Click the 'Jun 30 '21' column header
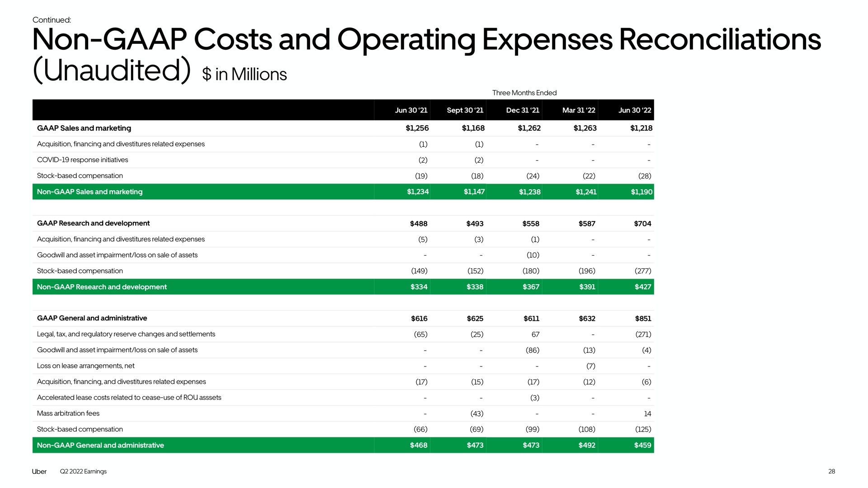Viewport: 868px width, 488px height. pyautogui.click(x=411, y=110)
